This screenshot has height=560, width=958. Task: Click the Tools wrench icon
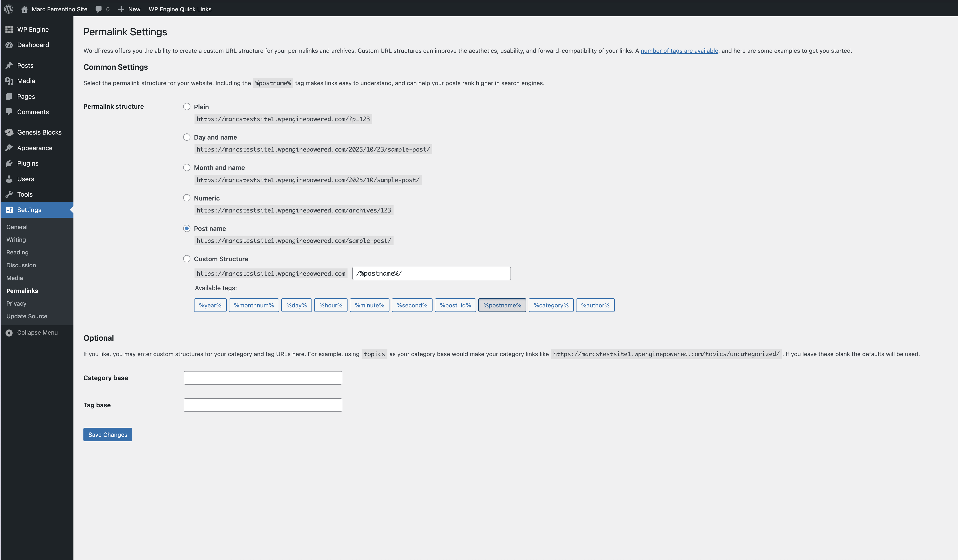click(10, 194)
